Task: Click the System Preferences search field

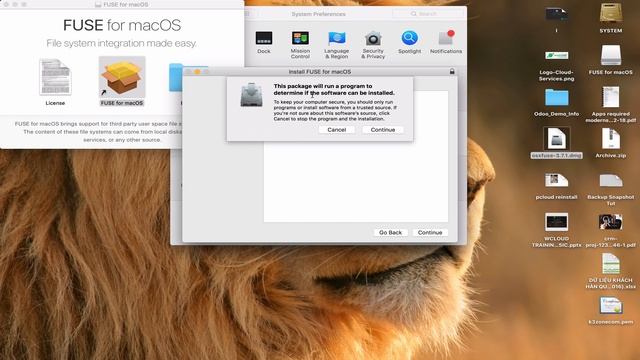Action: [x=428, y=14]
